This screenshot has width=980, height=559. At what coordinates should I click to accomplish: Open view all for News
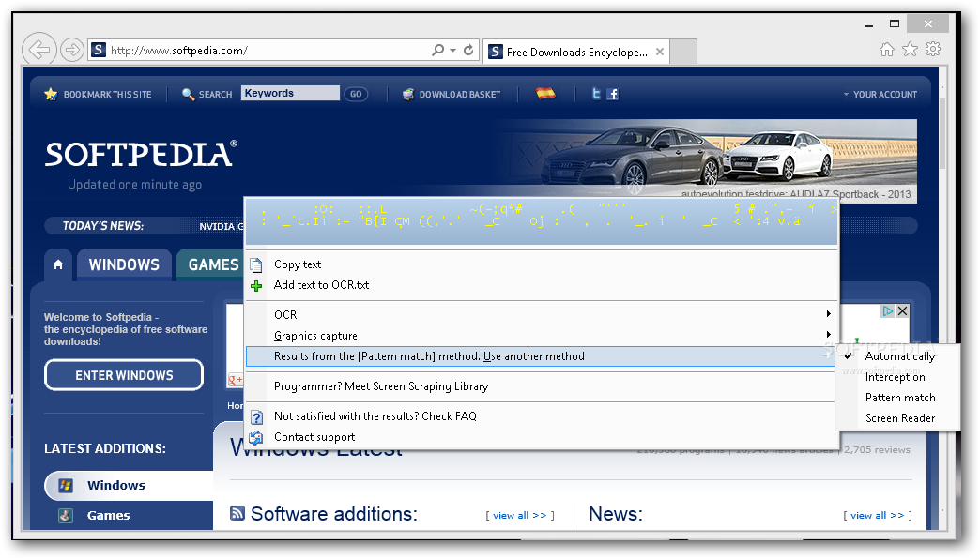coord(878,515)
